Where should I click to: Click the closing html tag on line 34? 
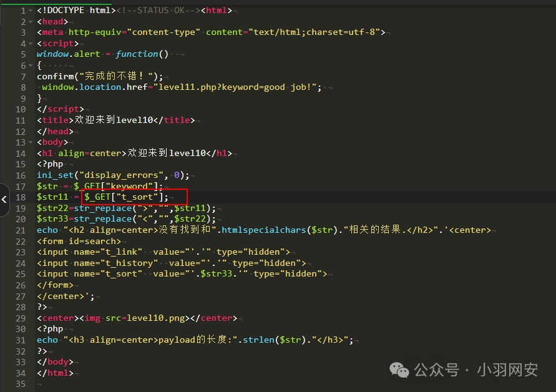click(55, 373)
